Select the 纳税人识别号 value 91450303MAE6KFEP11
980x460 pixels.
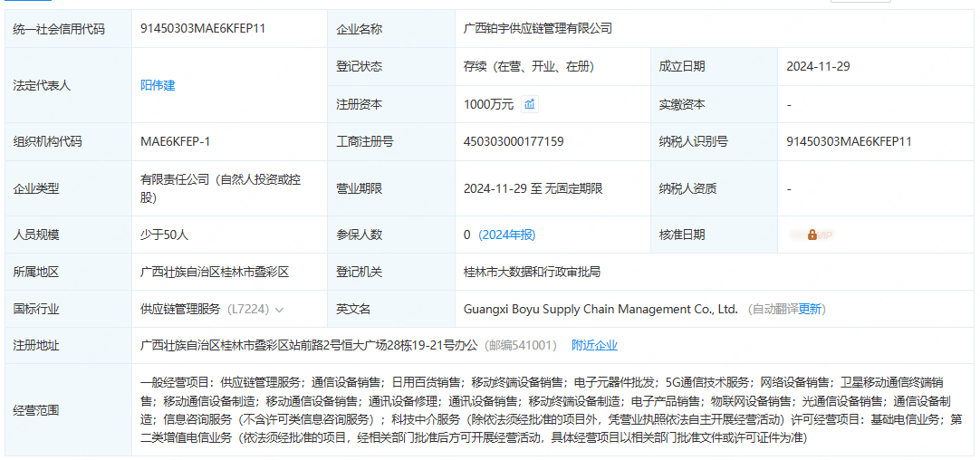pyautogui.click(x=849, y=142)
